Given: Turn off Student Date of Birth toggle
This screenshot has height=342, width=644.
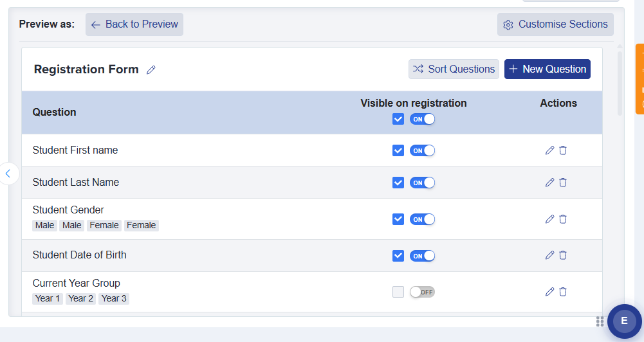Looking at the screenshot, I should [422, 255].
